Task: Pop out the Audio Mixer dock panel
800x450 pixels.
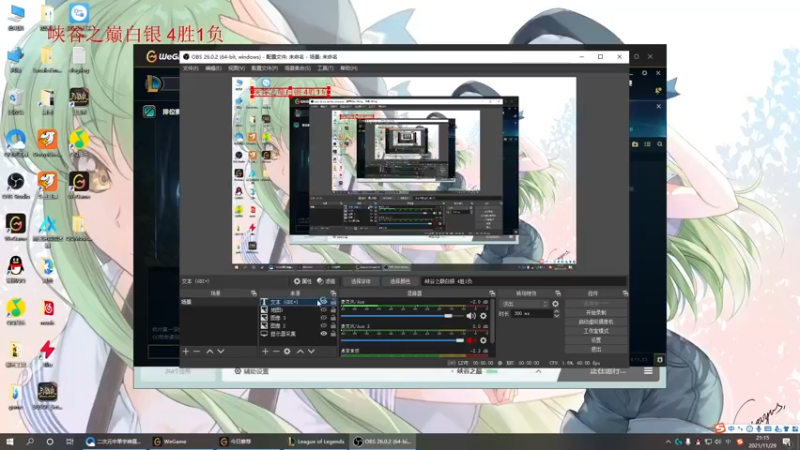Action: click(492, 293)
